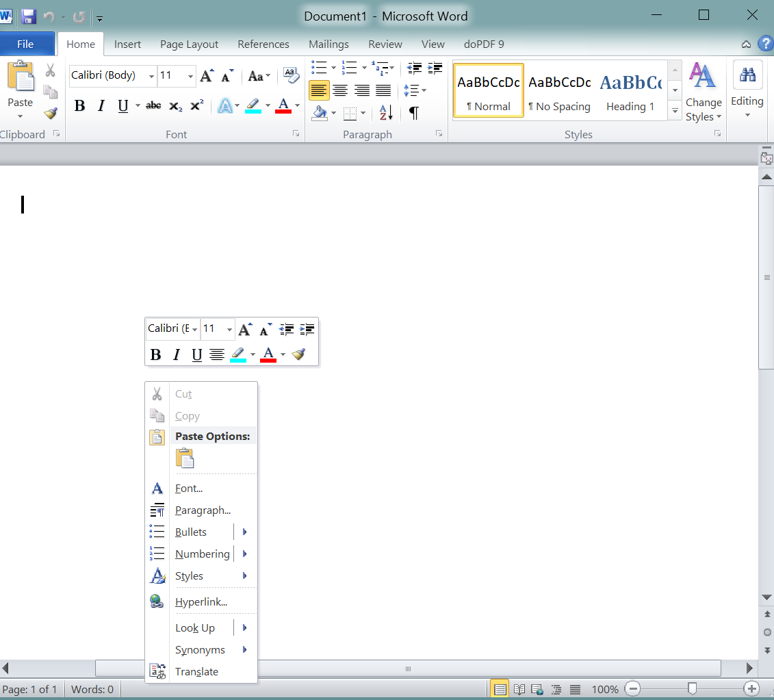The height and width of the screenshot is (700, 774).
Task: Click the 100% zoom level
Action: 605,689
